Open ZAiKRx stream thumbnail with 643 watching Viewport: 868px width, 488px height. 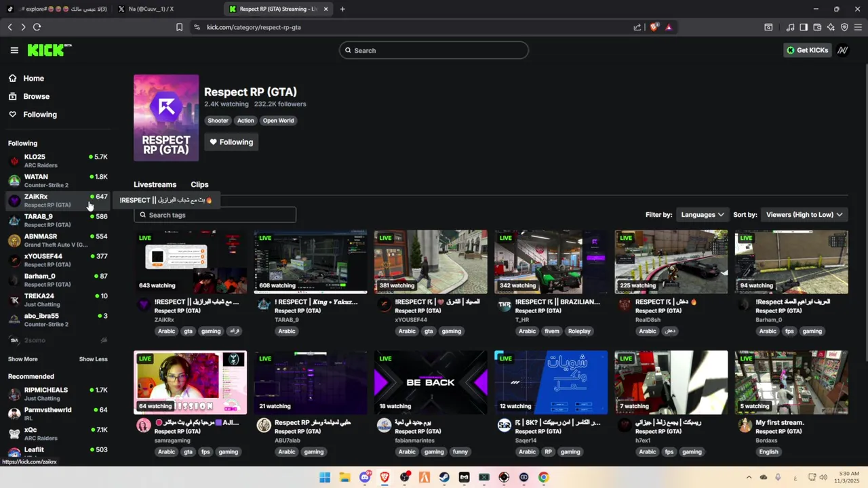click(190, 262)
